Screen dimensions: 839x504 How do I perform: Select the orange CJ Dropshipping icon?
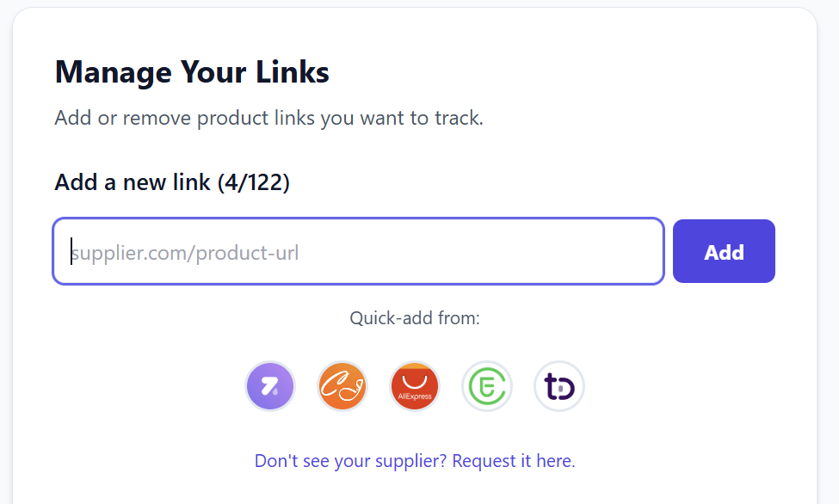(x=342, y=386)
